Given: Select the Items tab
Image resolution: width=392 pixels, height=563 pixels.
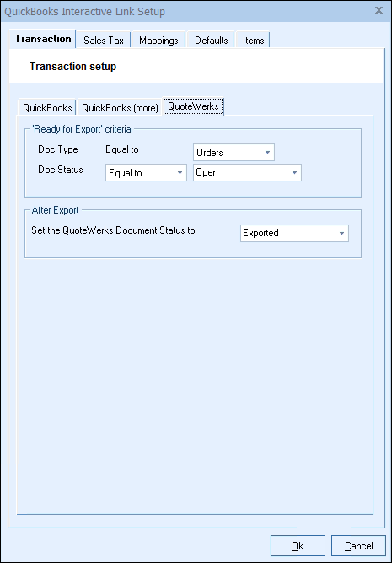Looking at the screenshot, I should (x=253, y=41).
